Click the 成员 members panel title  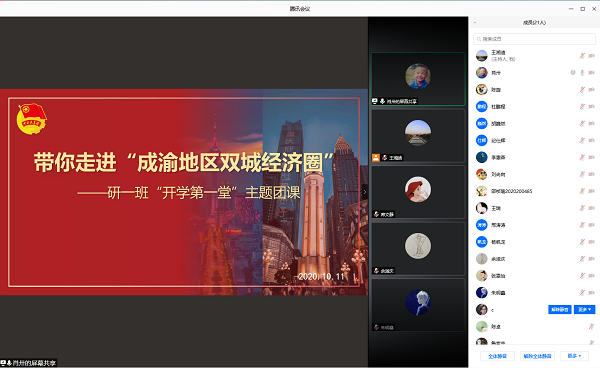tap(535, 23)
